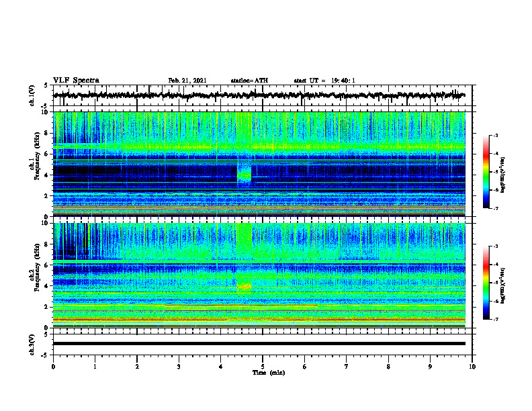Click time axis tick label "9"
The image size is (532, 411).
coord(430,367)
